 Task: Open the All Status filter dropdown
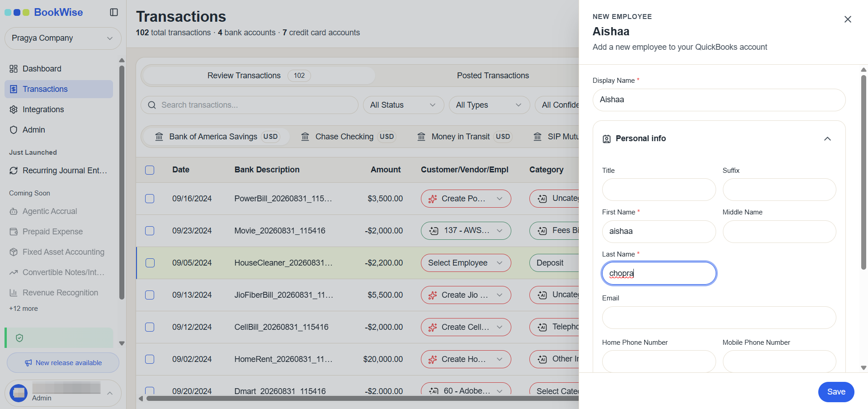tap(404, 105)
